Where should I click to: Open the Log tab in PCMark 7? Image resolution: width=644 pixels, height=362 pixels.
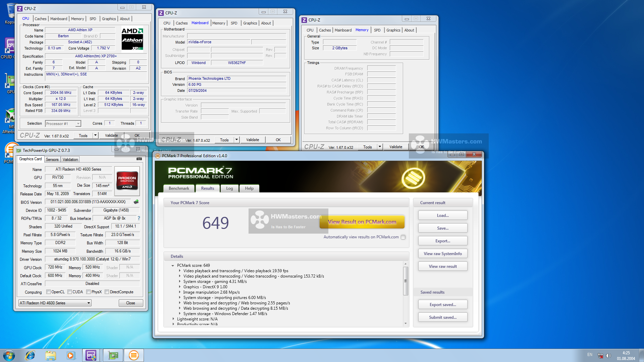[x=229, y=188]
